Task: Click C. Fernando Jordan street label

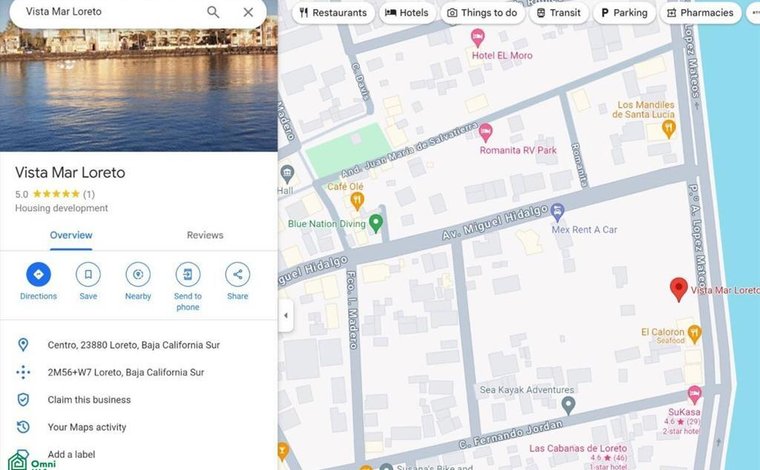Action: click(510, 435)
